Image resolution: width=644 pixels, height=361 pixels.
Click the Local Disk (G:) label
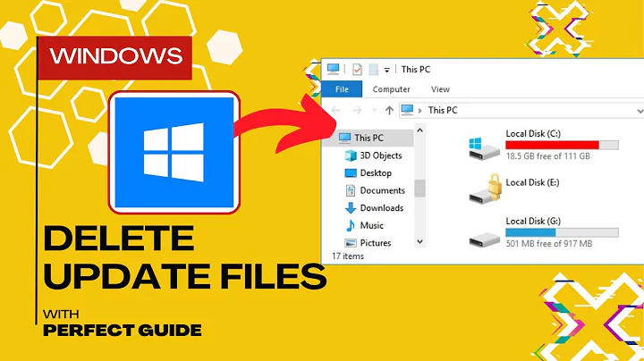click(533, 221)
